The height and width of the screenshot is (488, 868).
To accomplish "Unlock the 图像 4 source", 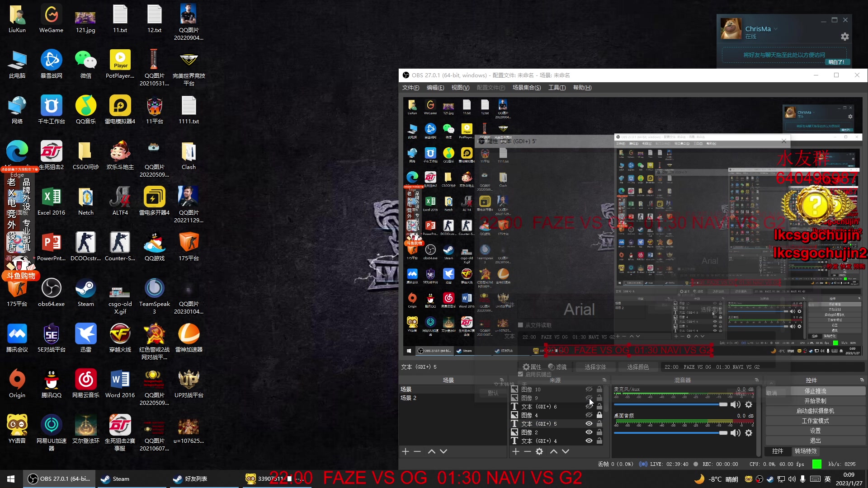I will (x=599, y=415).
